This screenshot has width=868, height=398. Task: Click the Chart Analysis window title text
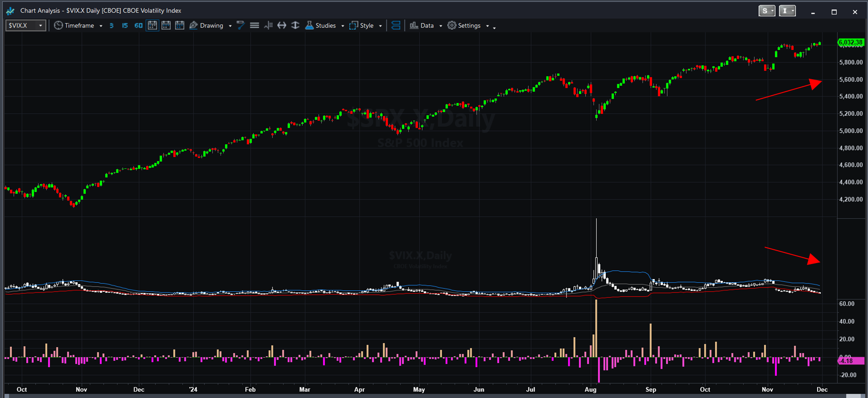tap(101, 11)
